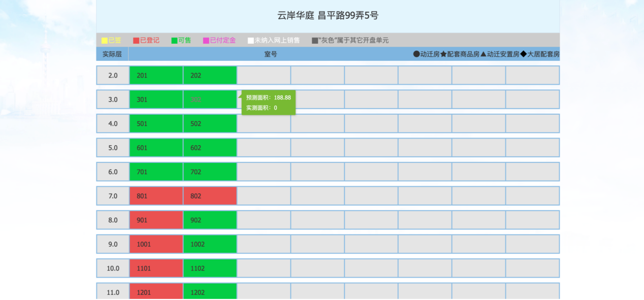
Task: Select room 202
Action: click(210, 75)
